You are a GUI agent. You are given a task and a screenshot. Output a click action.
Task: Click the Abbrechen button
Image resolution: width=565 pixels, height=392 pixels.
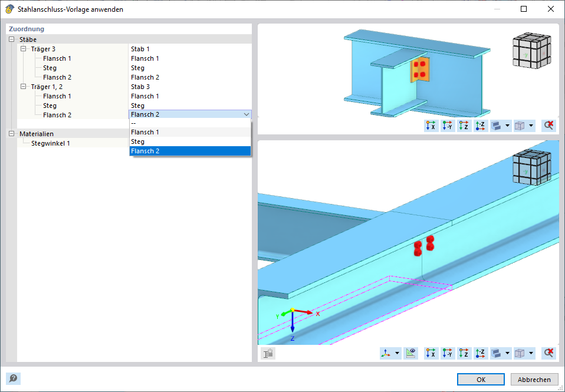click(534, 380)
